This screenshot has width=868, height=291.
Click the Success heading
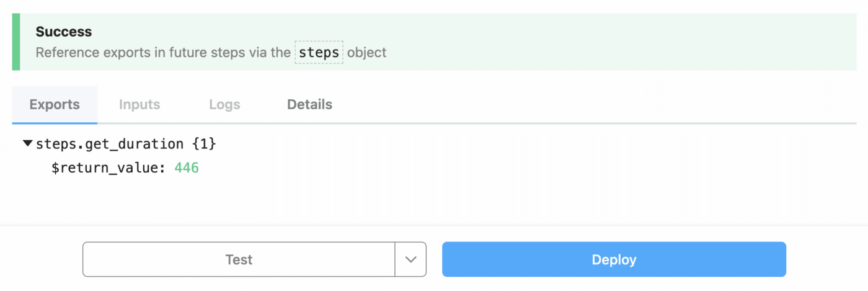[63, 32]
